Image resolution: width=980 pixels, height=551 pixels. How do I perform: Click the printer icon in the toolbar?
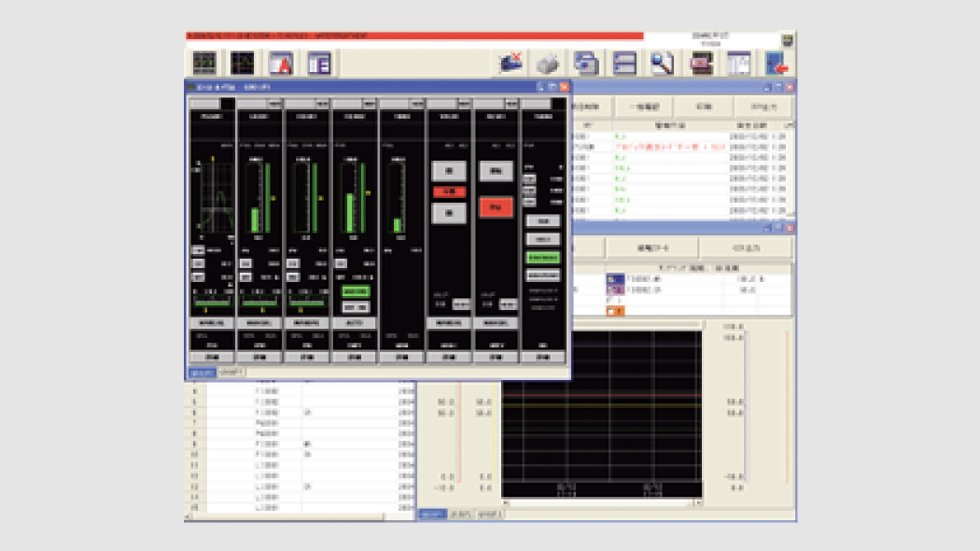[x=548, y=63]
